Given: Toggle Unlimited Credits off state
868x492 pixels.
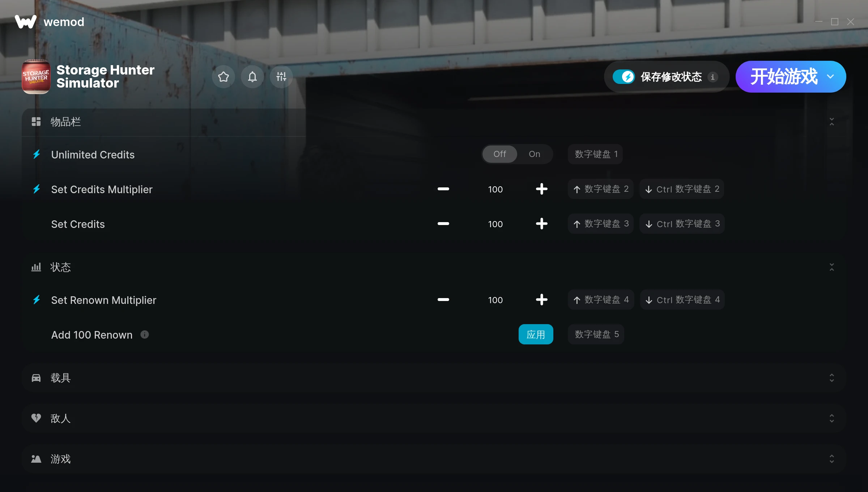Looking at the screenshot, I should point(499,154).
